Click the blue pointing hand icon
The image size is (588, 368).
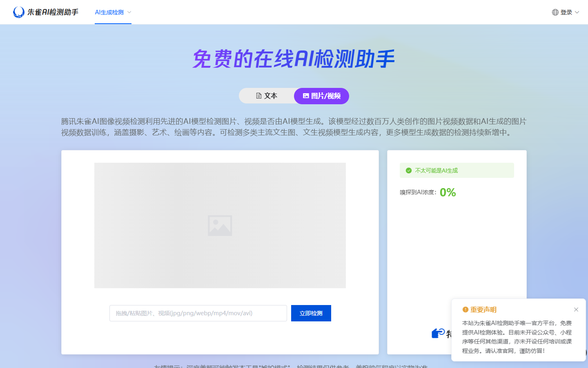click(x=438, y=333)
